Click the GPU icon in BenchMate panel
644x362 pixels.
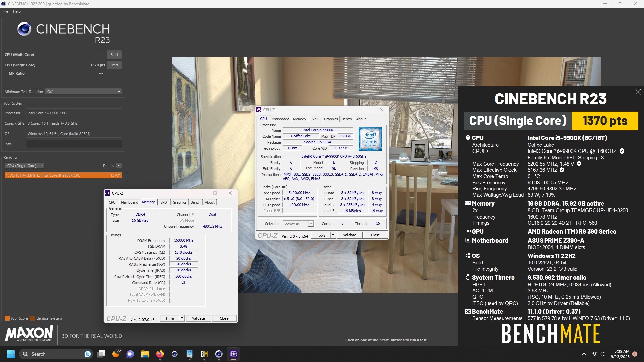click(x=468, y=231)
